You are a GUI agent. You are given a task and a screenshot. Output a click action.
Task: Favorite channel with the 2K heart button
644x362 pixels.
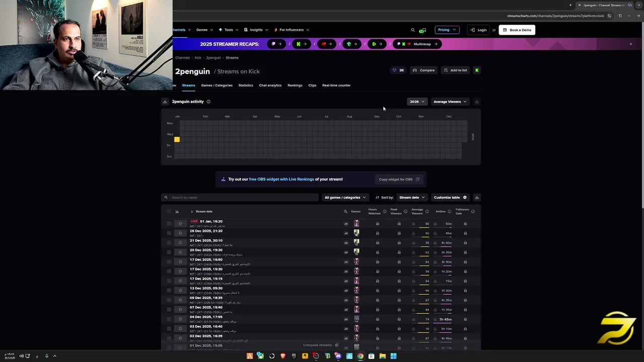point(398,70)
